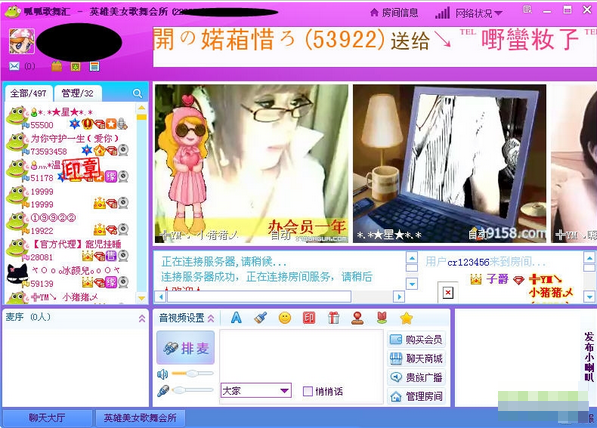Open the 大家 recipient dropdown
597x428 pixels.
point(256,391)
